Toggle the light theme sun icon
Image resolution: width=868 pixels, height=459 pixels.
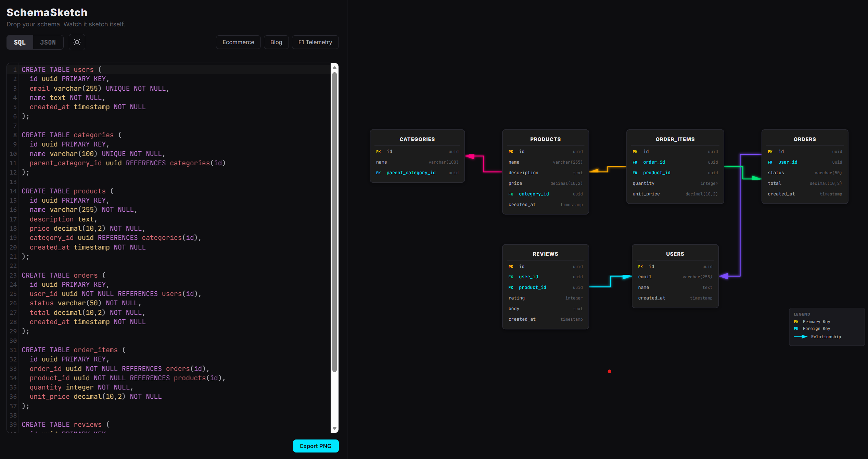77,42
